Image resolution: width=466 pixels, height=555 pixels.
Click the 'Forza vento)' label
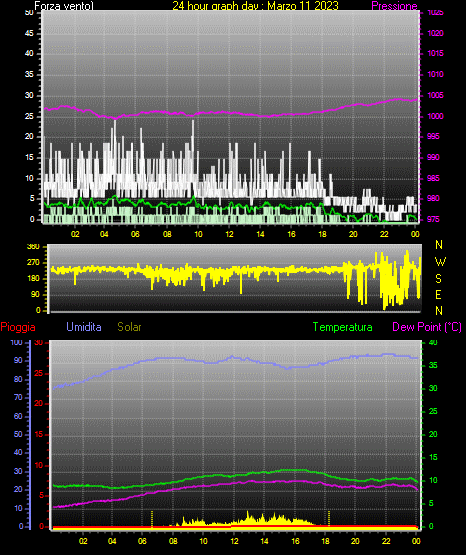coord(64,6)
